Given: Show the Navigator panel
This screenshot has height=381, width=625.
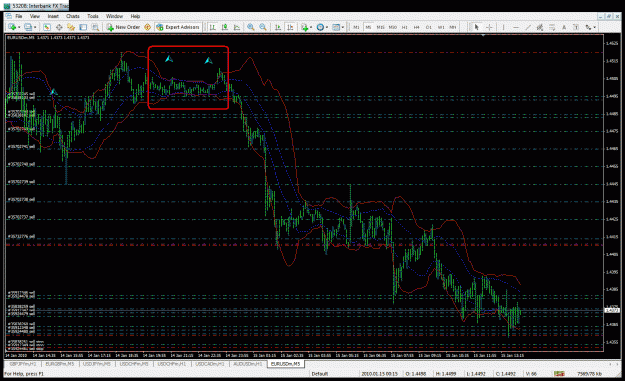Looking at the screenshot, I should (x=71, y=27).
